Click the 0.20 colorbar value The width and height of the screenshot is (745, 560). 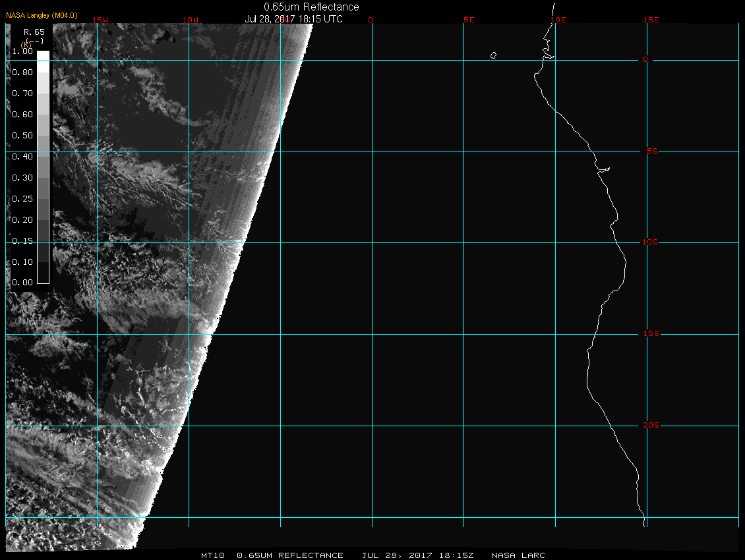click(22, 220)
